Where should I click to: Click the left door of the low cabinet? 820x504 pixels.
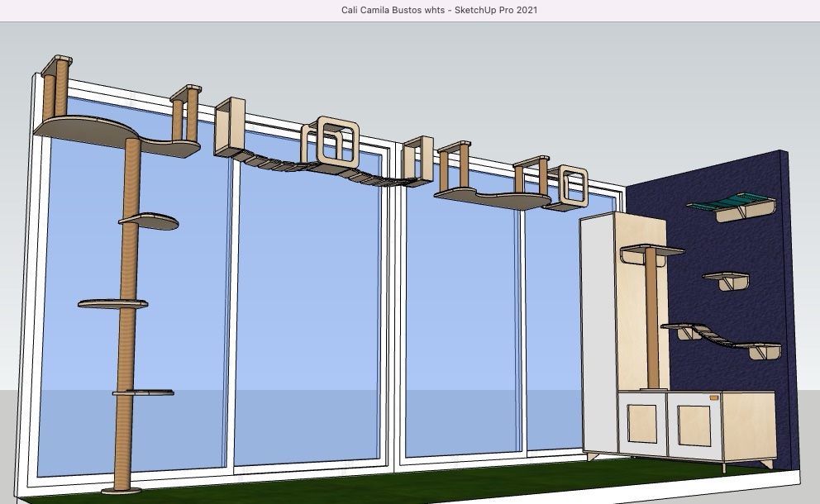click(x=641, y=424)
